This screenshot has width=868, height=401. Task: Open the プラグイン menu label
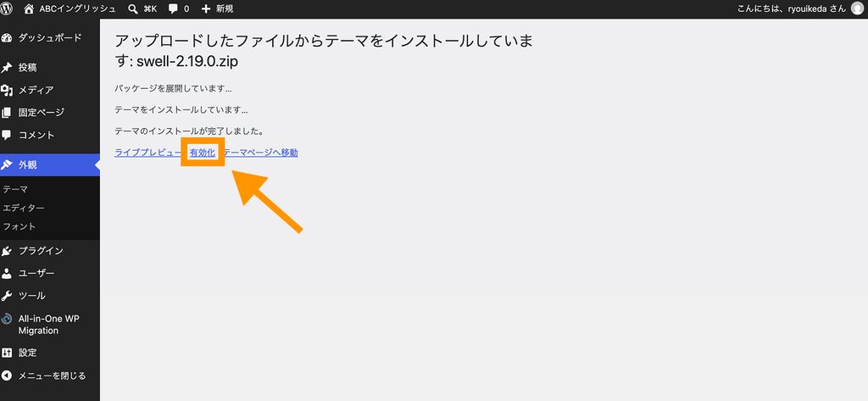41,251
